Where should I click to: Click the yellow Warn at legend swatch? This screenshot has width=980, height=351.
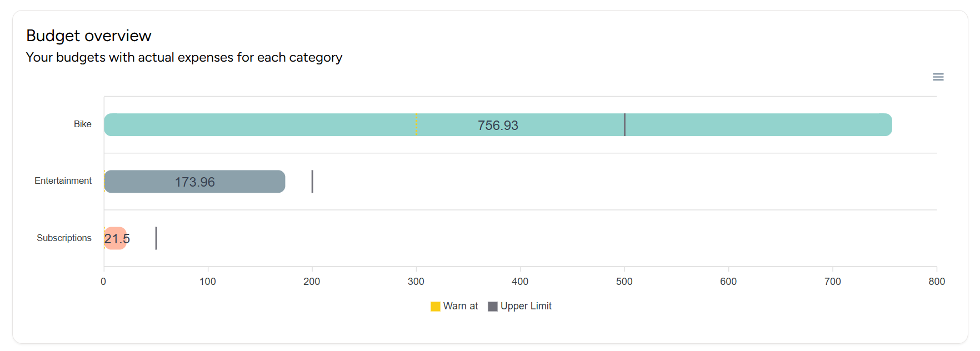click(436, 307)
